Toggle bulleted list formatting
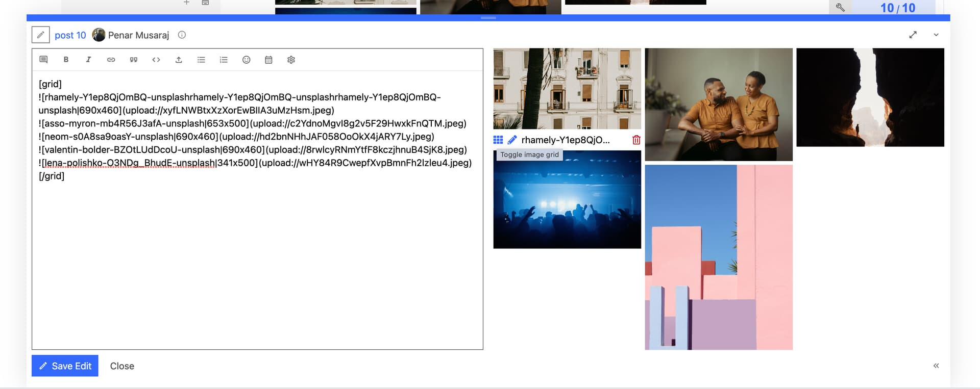Viewport: 980px width, 389px height. click(201, 60)
